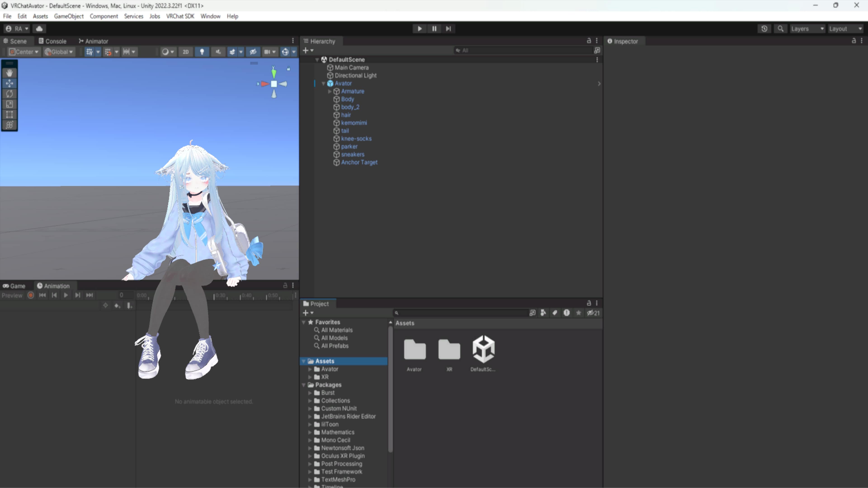The image size is (868, 488).
Task: Switch to the Animator tab
Action: [93, 41]
